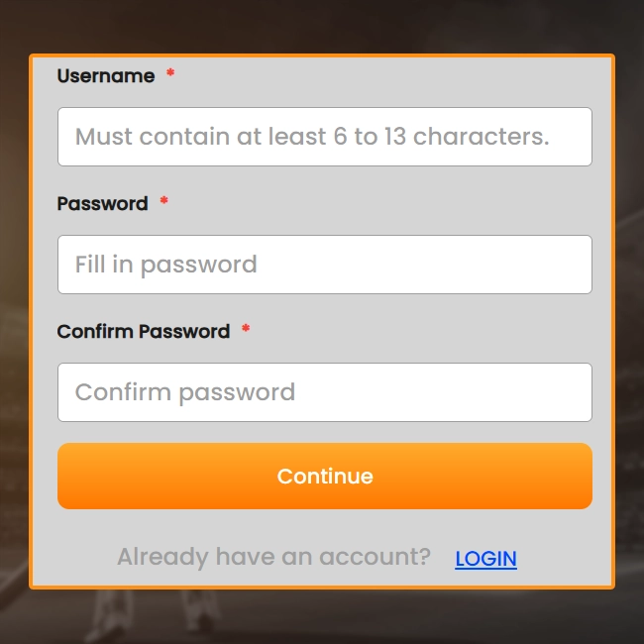Click the word Continue on the button
The height and width of the screenshot is (644, 644).
point(325,477)
